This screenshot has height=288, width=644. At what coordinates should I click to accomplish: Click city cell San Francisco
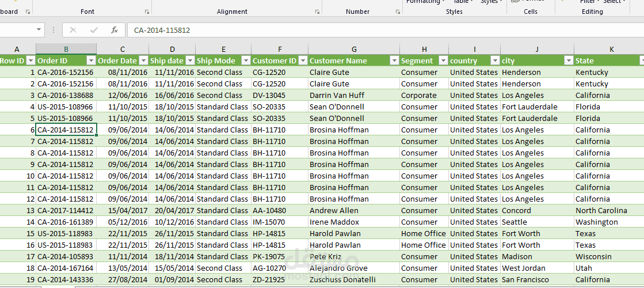[537, 279]
